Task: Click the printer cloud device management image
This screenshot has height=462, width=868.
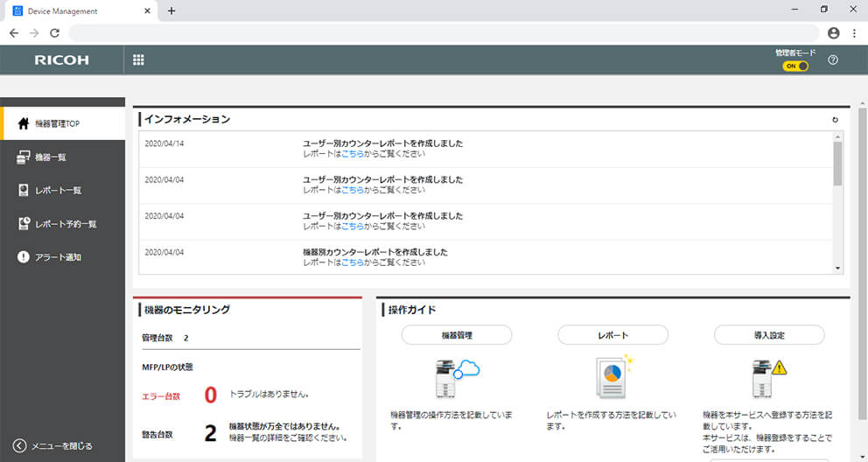Action: click(x=456, y=378)
